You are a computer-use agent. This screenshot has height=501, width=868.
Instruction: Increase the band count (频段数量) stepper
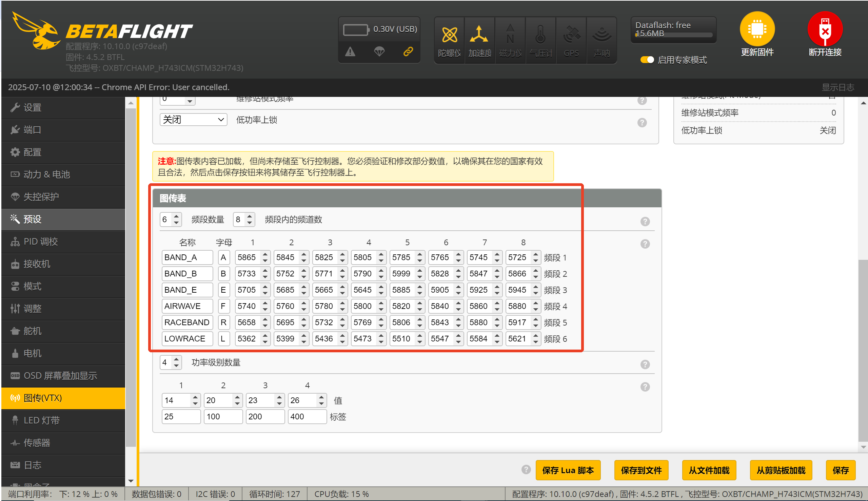tap(176, 216)
